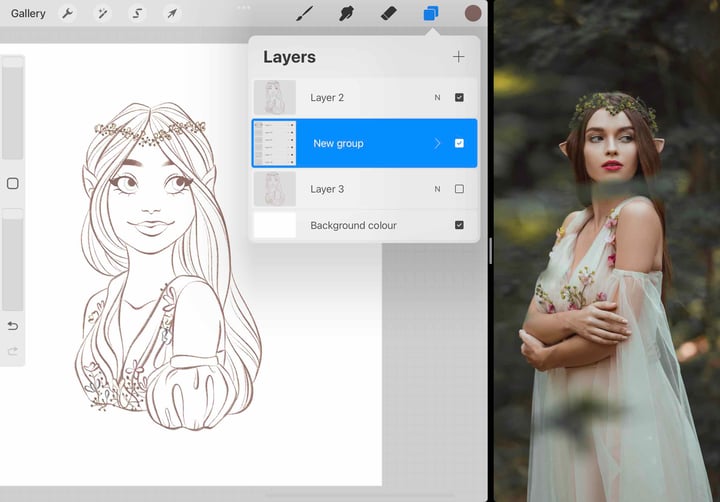The image size is (720, 502).
Task: Hide Layer 2 using its checkbox
Action: [x=459, y=97]
